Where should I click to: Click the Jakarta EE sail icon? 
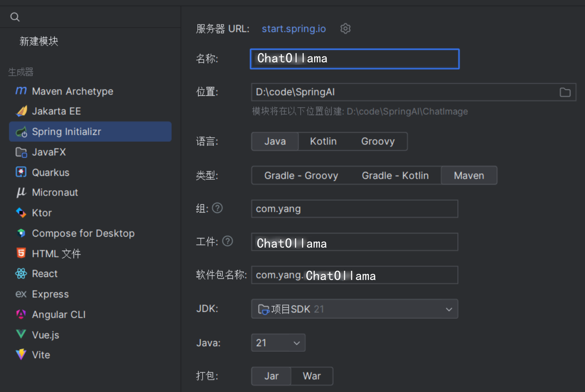[x=21, y=111]
